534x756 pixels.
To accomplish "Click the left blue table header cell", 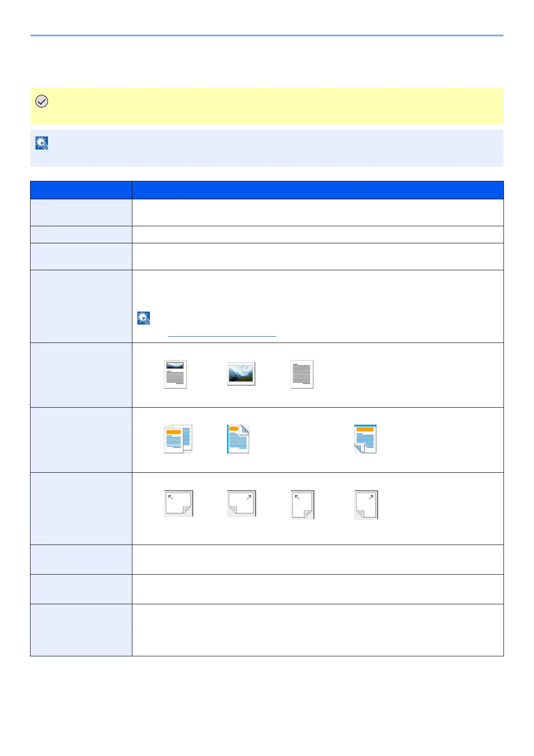I will tap(81, 190).
